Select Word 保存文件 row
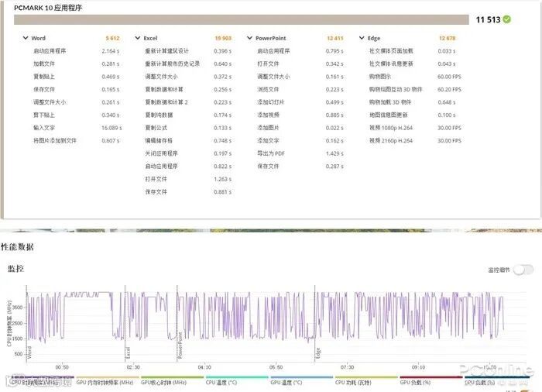 point(77,89)
